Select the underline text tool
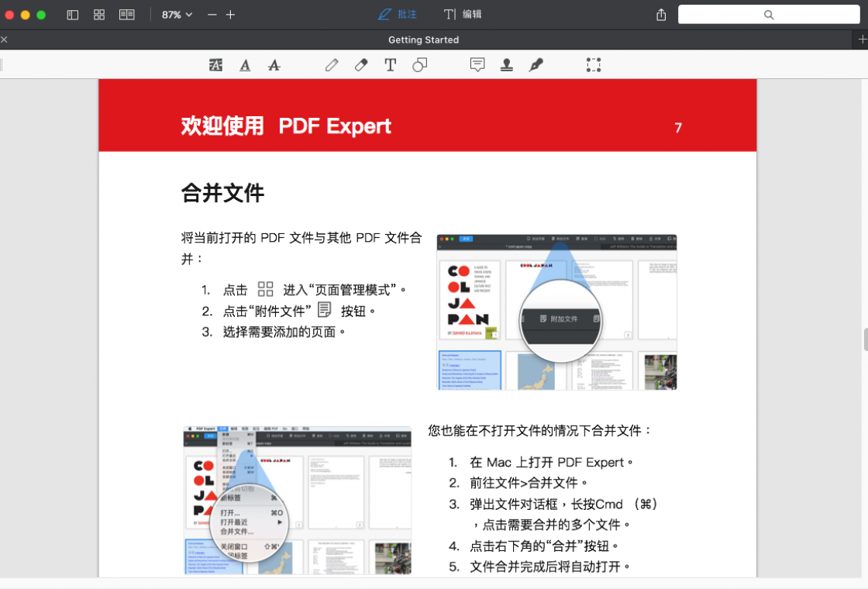This screenshot has width=868, height=589. tap(245, 65)
